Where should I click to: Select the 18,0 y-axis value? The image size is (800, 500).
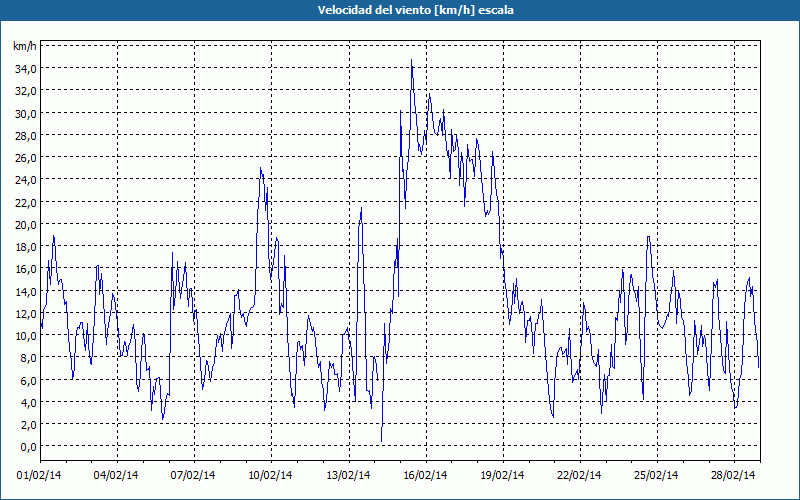click(x=24, y=246)
